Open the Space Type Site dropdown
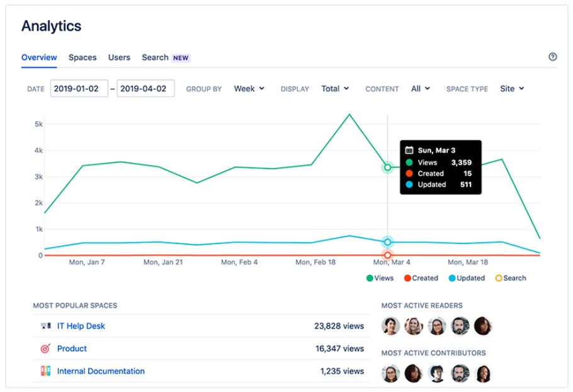This screenshot has height=392, width=573. pos(512,89)
